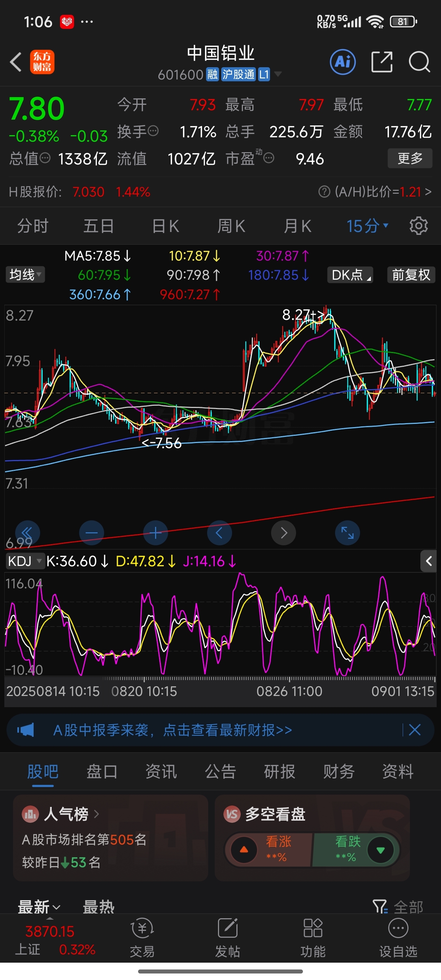441x980 pixels.
Task: Open the search magnifier icon
Action: point(419,62)
